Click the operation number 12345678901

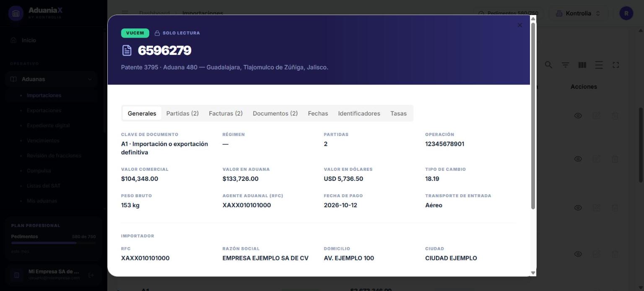444,144
